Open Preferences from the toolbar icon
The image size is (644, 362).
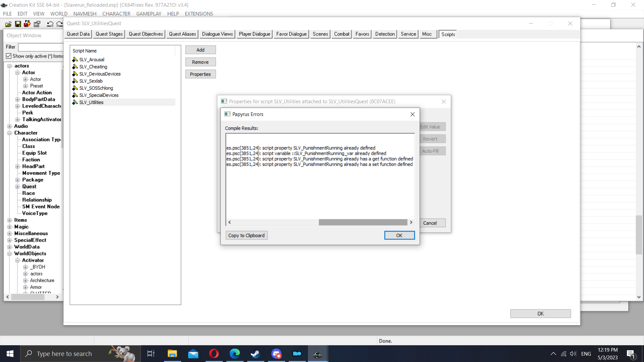[x=37, y=24]
